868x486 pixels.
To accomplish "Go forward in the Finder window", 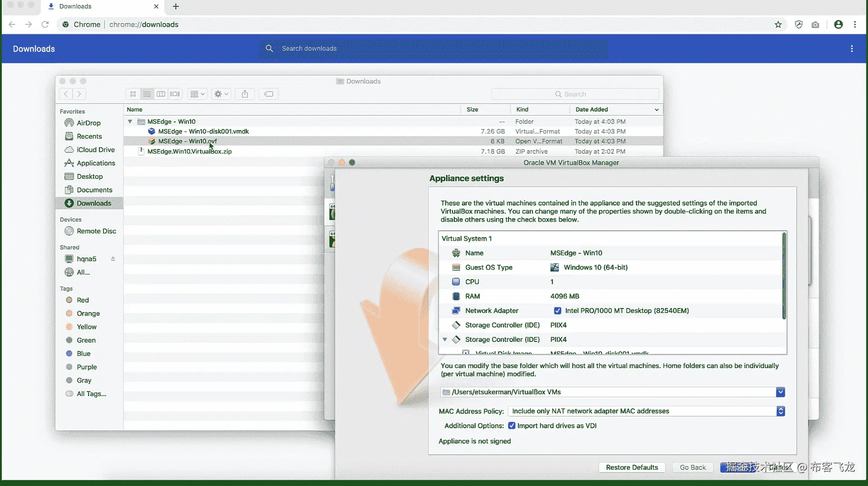I will coord(79,94).
